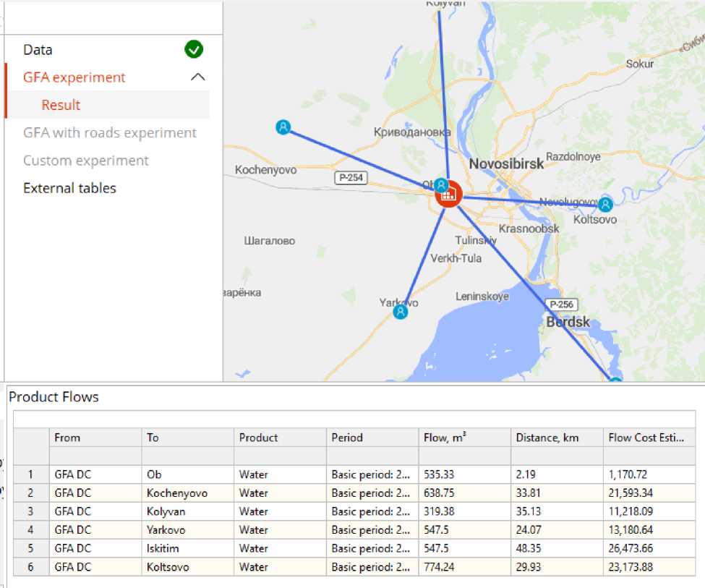Open Custom experiment in sidebar
The width and height of the screenshot is (705, 588).
pyautogui.click(x=86, y=161)
